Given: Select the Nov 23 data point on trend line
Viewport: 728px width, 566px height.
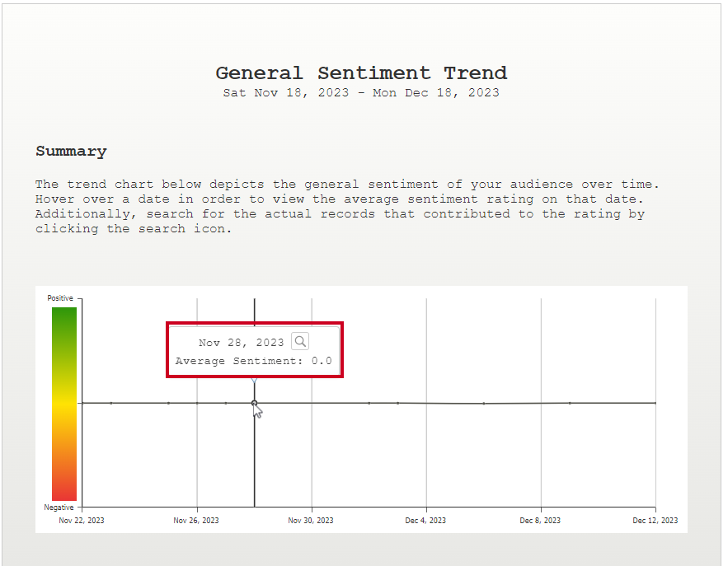Looking at the screenshot, I should 111,403.
